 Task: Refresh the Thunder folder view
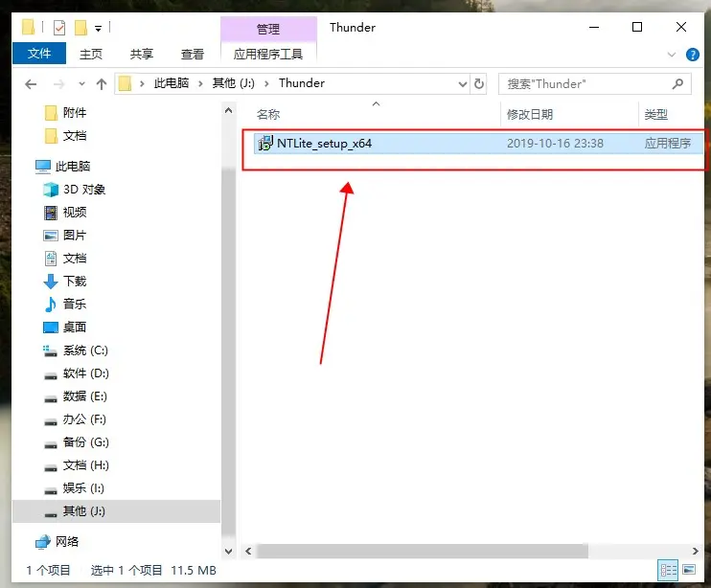(x=479, y=84)
